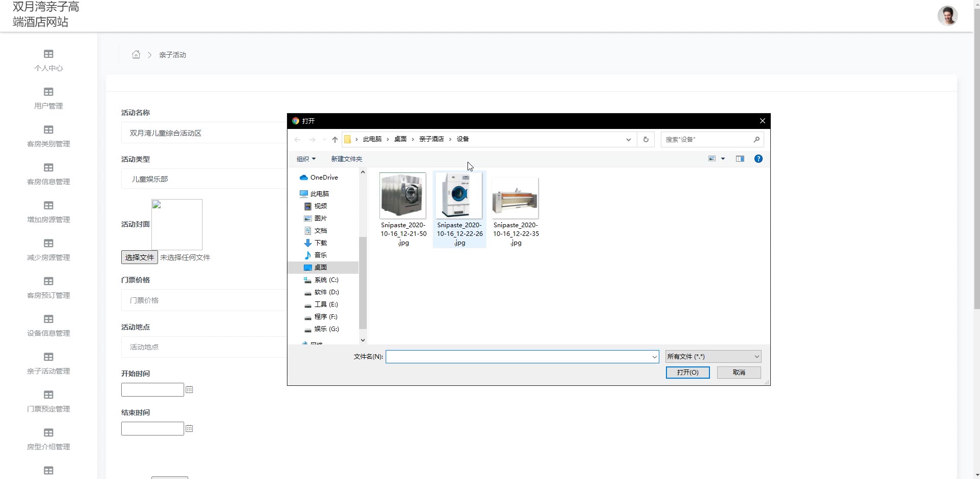
Task: Open 设备信息管理 in sidebar
Action: 49,326
